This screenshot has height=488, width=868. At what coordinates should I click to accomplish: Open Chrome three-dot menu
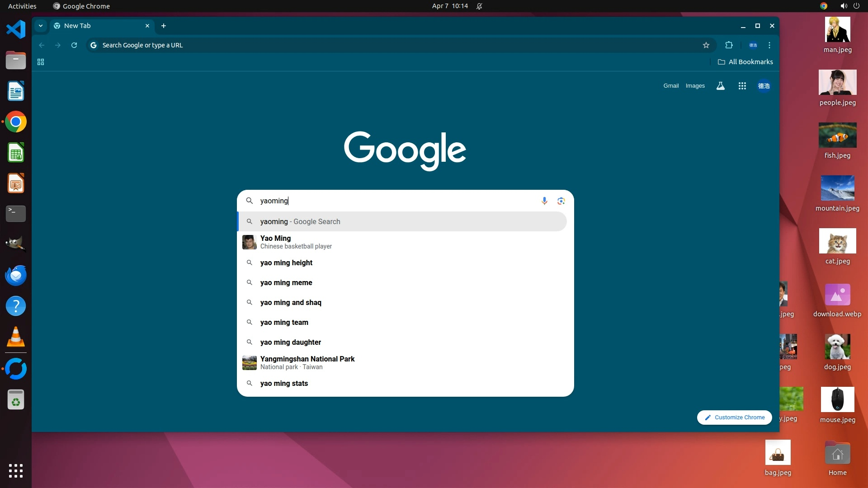769,45
